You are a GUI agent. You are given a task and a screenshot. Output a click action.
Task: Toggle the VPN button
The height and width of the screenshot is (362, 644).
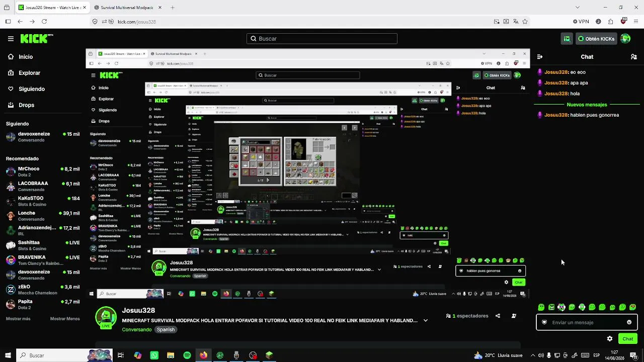pos(581,22)
